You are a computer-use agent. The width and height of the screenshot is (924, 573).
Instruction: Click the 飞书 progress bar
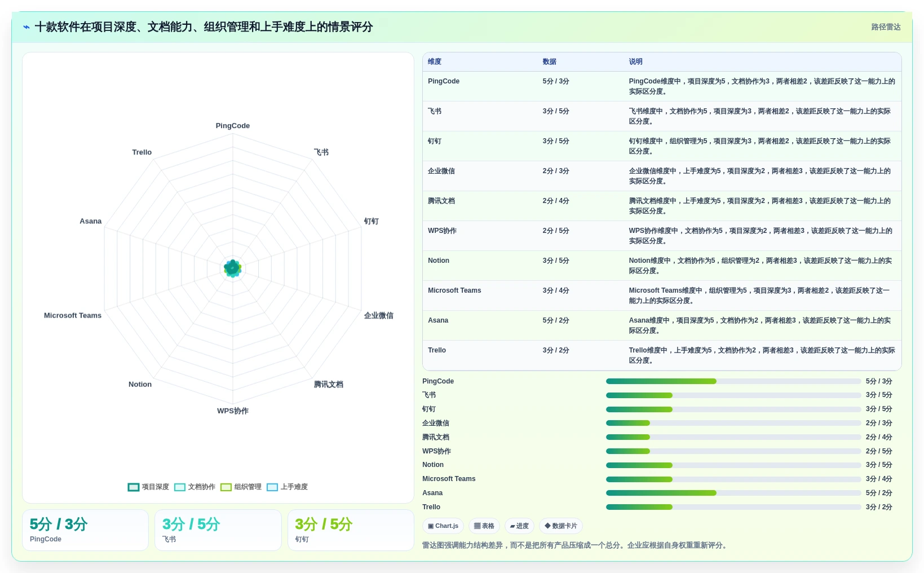tap(733, 395)
